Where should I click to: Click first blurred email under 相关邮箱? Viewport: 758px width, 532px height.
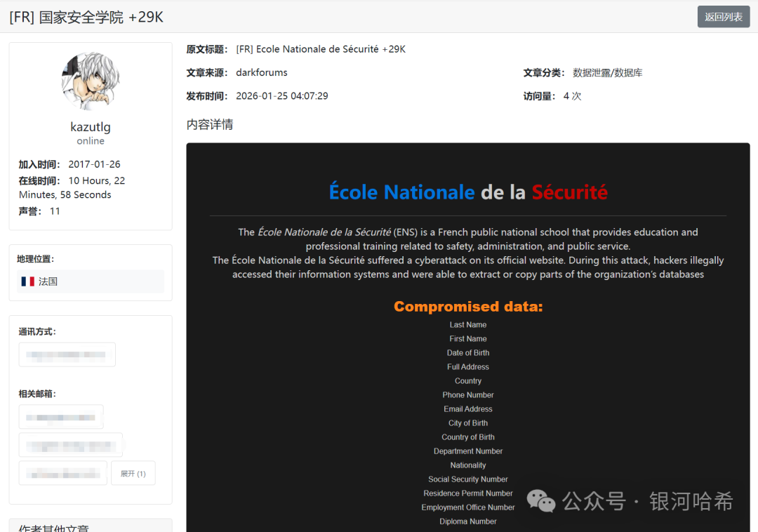click(x=61, y=417)
